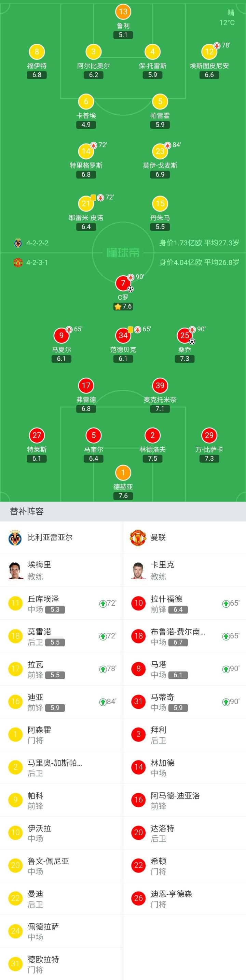
Task: Open 林德洛夫's number 2 player icon
Action: [152, 435]
